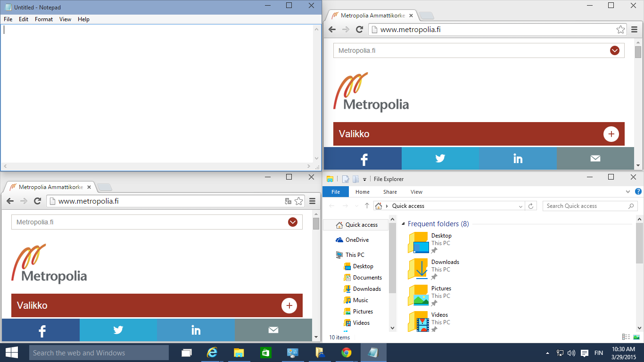The width and height of the screenshot is (644, 362).
Task: Switch to Share tab in File Explorer
Action: tap(390, 192)
